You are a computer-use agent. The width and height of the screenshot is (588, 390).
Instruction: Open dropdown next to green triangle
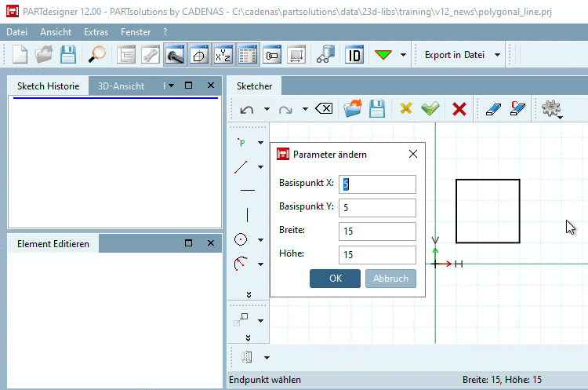(403, 55)
